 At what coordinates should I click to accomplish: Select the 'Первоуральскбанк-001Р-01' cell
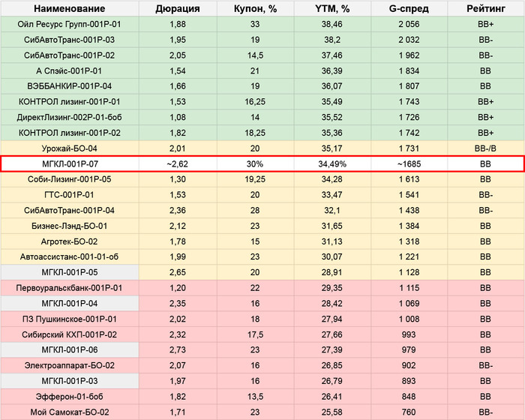tap(70, 288)
